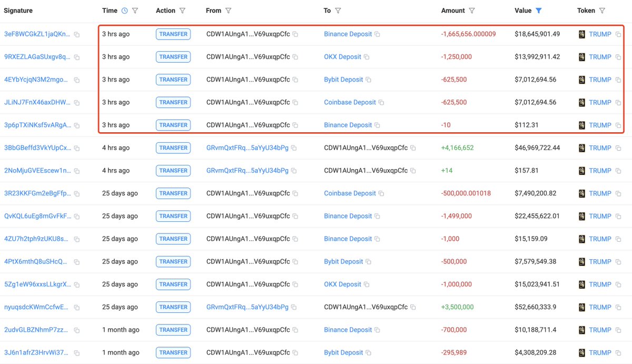Copy To address in +14 row
Image resolution: width=632 pixels, height=364 pixels.
click(x=413, y=171)
